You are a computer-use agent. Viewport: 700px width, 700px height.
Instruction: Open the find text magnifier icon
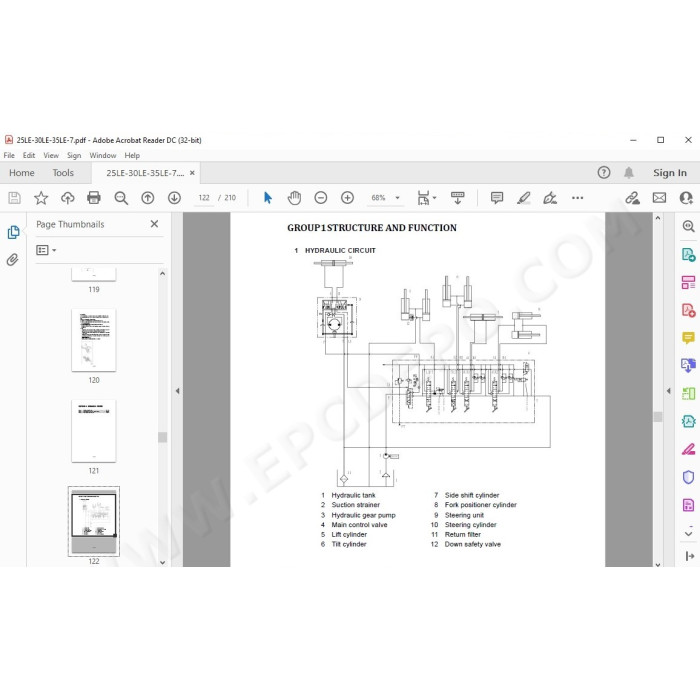[121, 198]
